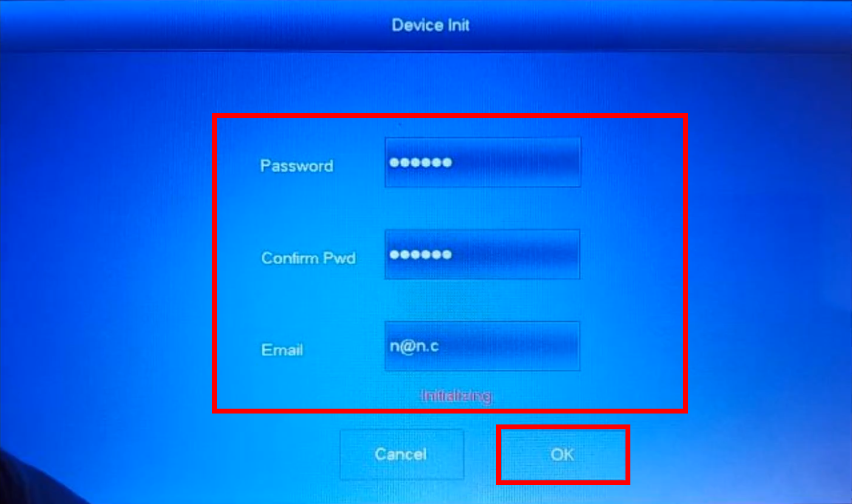852x504 pixels.
Task: Place cursor in empty part of Confirm Pwd box
Action: 516,254
